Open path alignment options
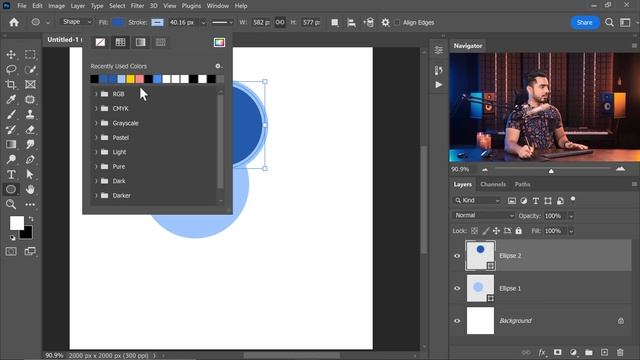This screenshot has width=640, height=360. tap(351, 22)
